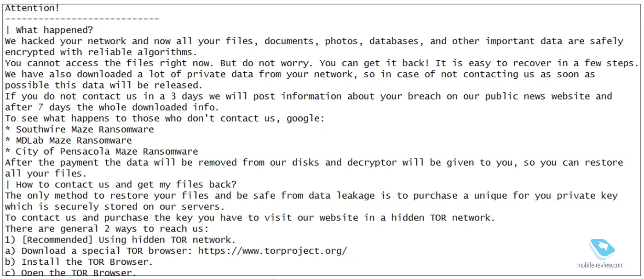Click the 'MDLab Maze Ransomware' line
This screenshot has height=279, width=644.
[x=74, y=140]
